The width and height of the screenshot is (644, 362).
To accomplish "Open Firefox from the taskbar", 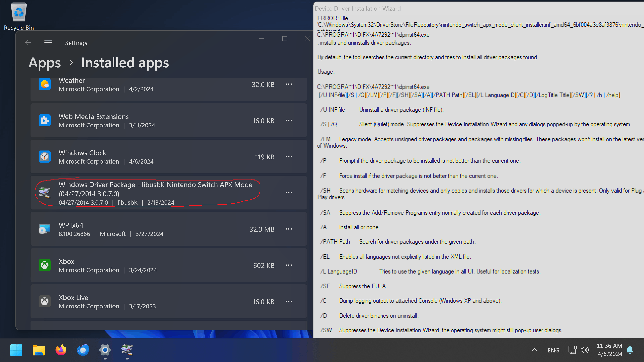I will (x=61, y=350).
